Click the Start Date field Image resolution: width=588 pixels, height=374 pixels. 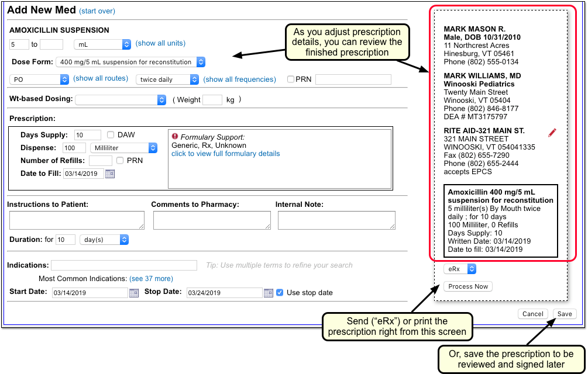tap(90, 293)
